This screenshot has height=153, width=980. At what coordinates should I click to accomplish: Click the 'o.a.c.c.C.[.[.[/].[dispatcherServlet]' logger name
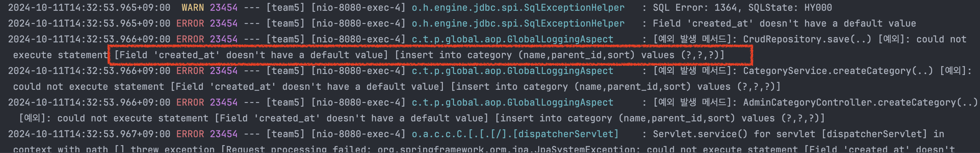515,134
